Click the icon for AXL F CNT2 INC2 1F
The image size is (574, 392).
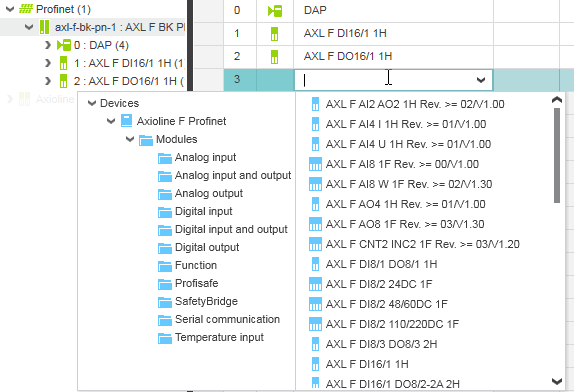[315, 244]
